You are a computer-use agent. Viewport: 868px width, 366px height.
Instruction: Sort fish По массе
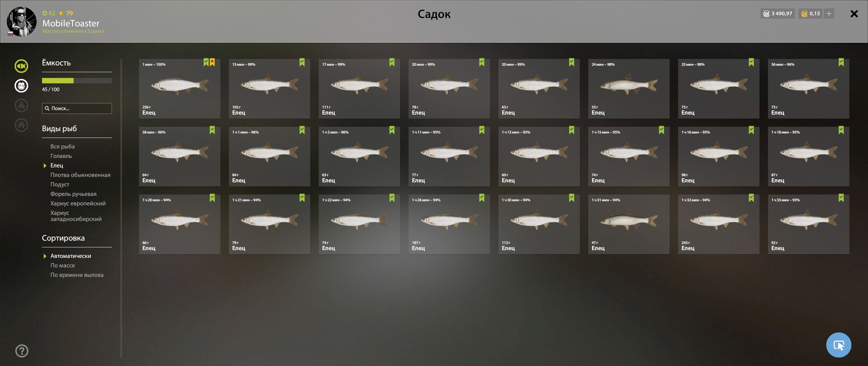[63, 265]
